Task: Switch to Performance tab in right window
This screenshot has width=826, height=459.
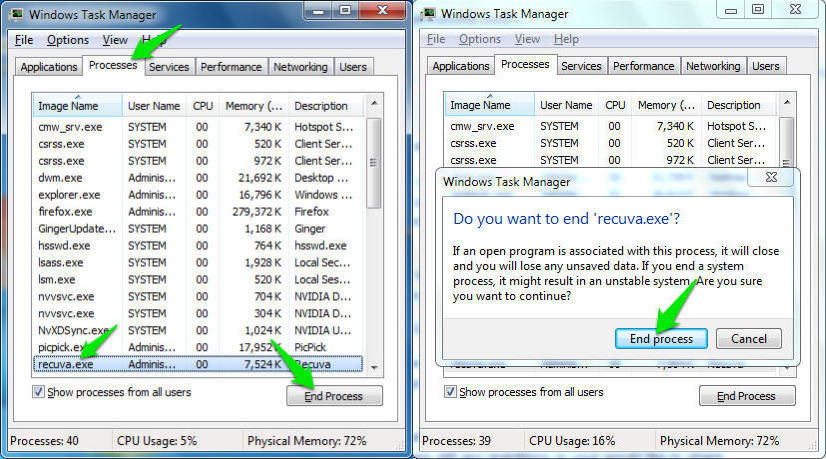Action: point(643,66)
